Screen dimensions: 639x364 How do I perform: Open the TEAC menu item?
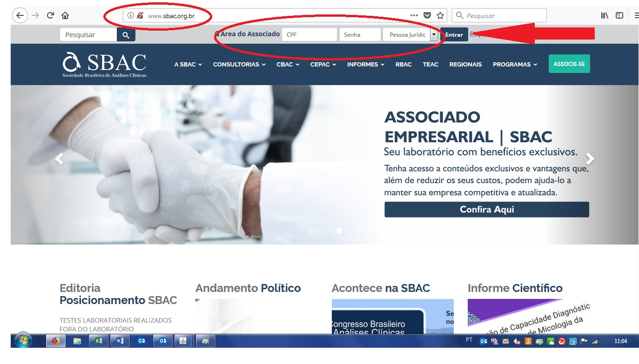point(430,65)
